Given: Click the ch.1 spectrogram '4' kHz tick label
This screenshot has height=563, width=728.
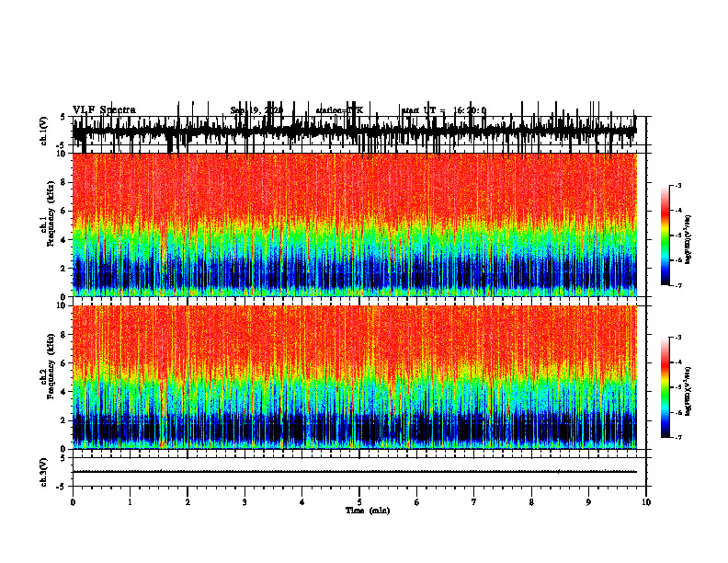Looking at the screenshot, I should [63, 240].
